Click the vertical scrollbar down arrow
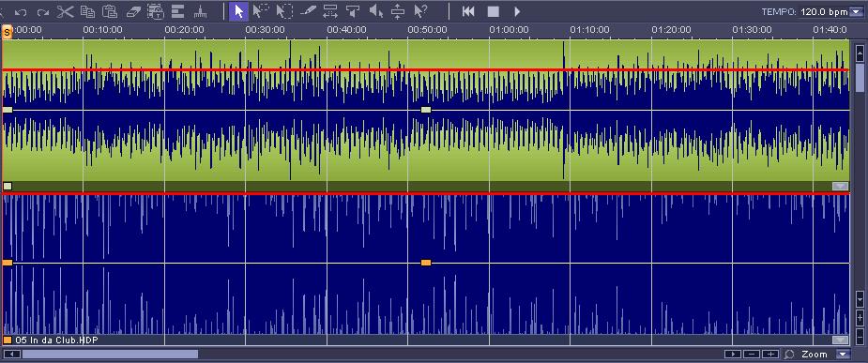Viewport: 868px width, 363px height. point(860,299)
